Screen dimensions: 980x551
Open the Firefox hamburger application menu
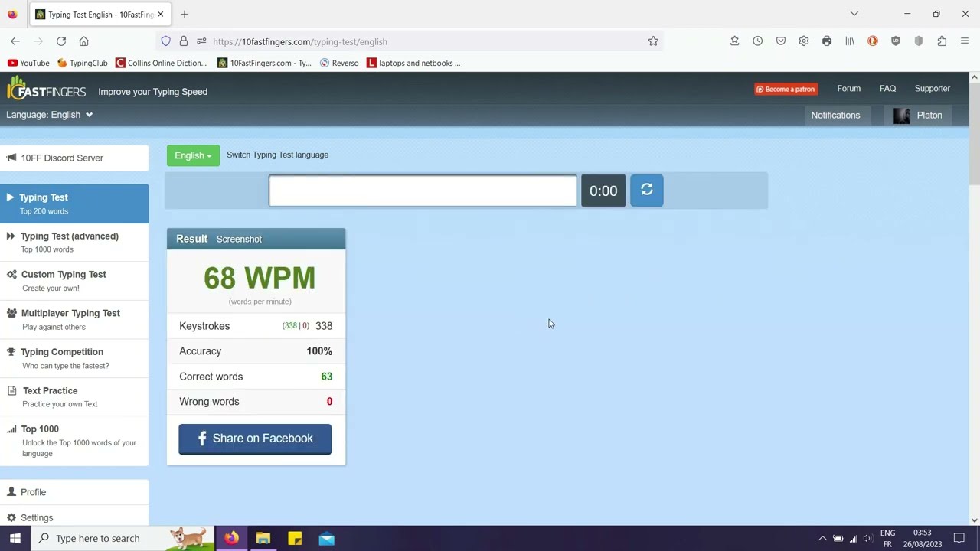click(965, 41)
